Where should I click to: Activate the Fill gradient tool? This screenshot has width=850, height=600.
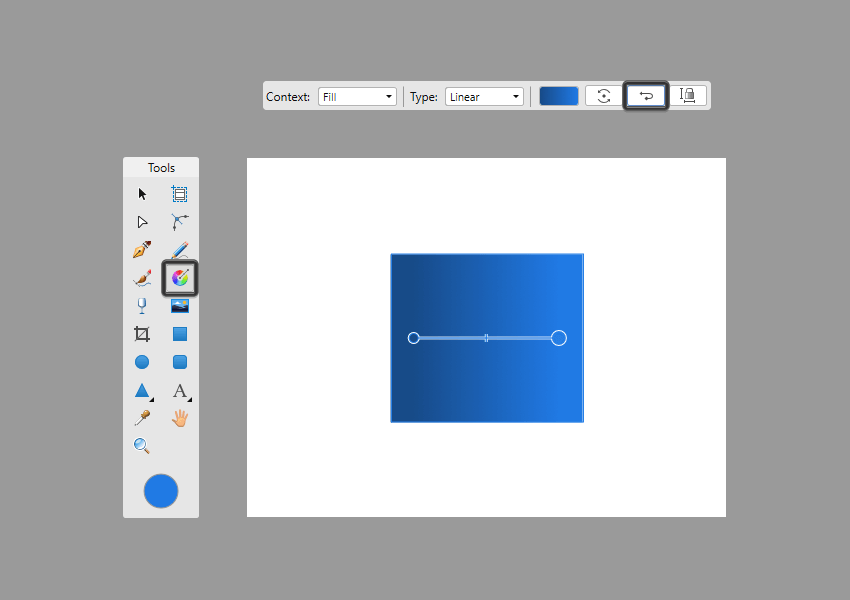180,278
